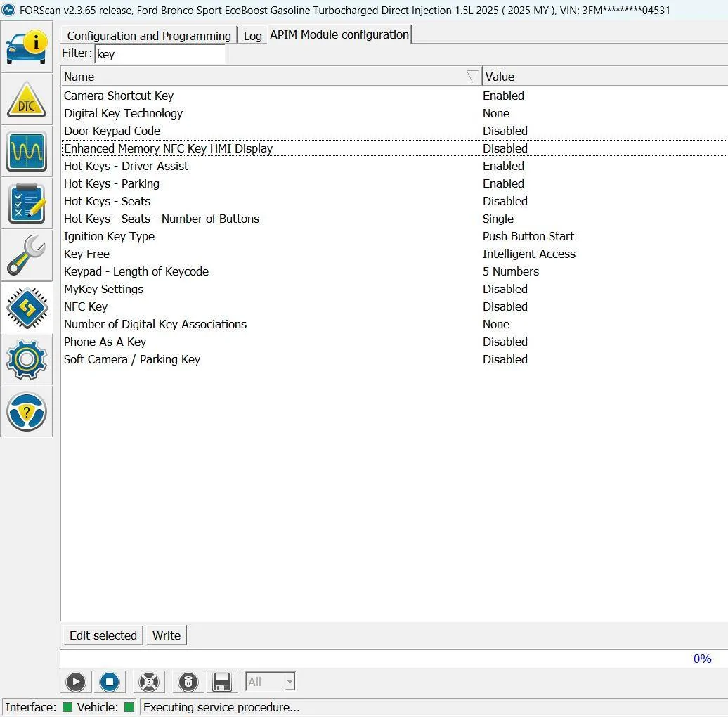This screenshot has height=717, width=728.
Task: Click into the Filter text field
Action: coord(160,54)
